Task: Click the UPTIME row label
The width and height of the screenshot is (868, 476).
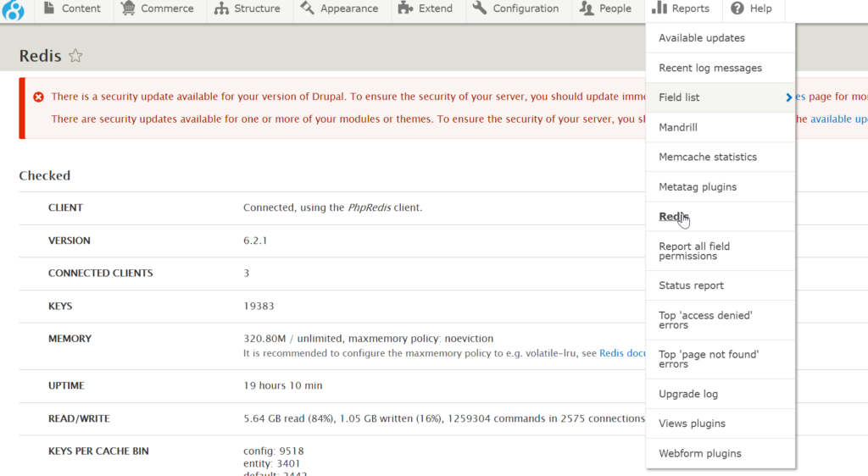Action: [x=66, y=385]
